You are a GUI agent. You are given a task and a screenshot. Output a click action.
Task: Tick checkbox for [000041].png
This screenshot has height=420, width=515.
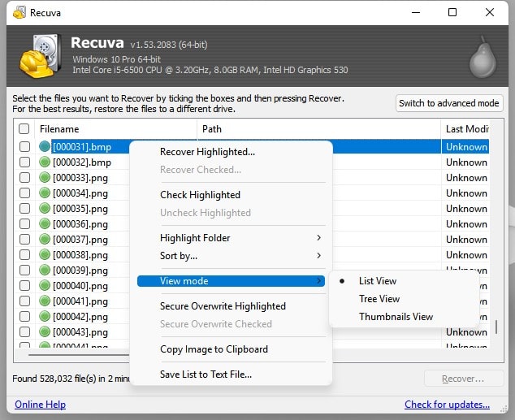24,301
